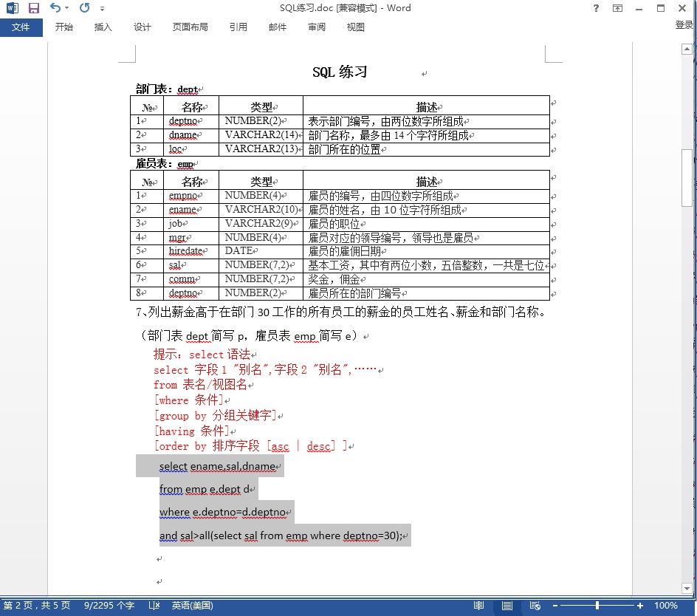Click the 登录 sign-in link

684,25
